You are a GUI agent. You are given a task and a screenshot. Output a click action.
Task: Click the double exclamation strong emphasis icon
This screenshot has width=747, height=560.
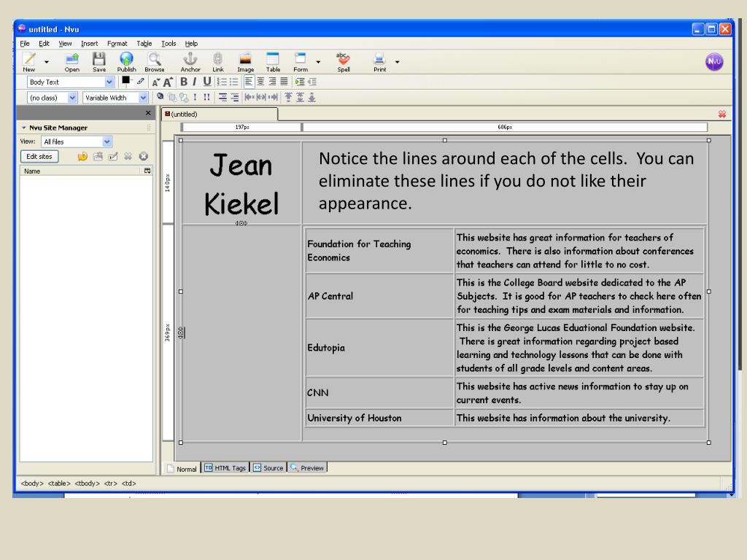point(206,98)
